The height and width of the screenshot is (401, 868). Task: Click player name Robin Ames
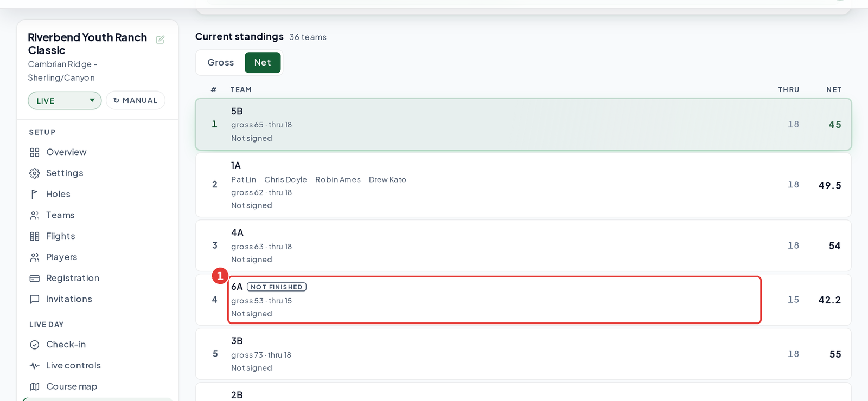coord(338,179)
